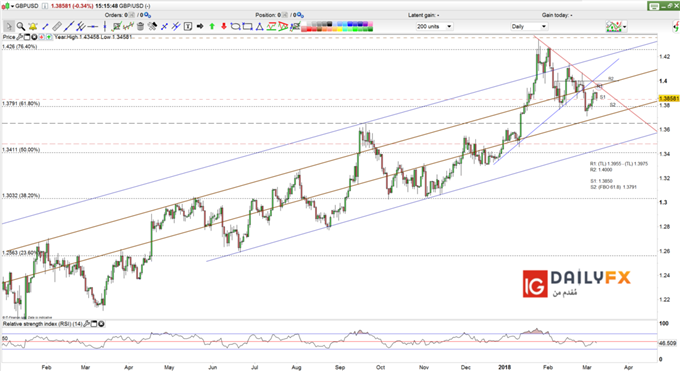Remove the RSI indicator panel
The width and height of the screenshot is (680, 371).
pos(101,324)
